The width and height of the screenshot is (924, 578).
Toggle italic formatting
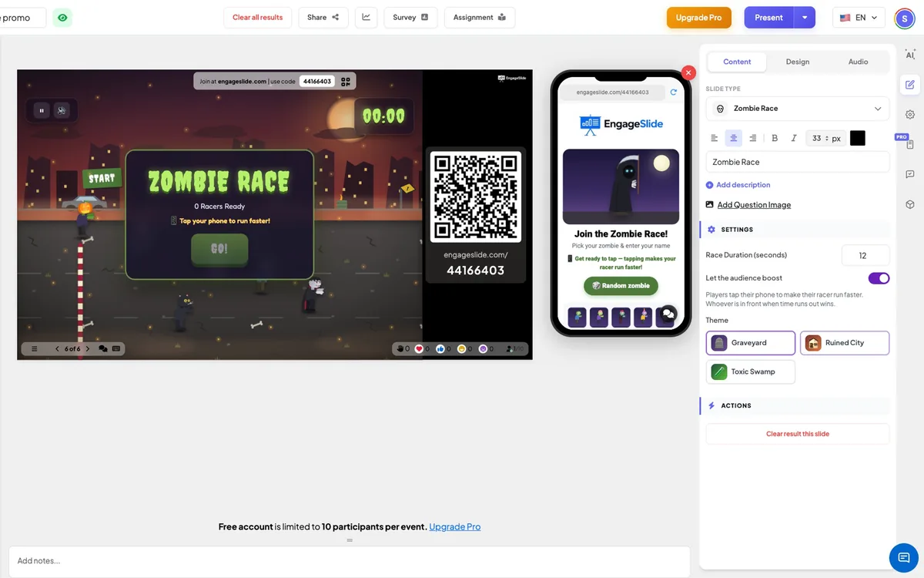coord(794,138)
